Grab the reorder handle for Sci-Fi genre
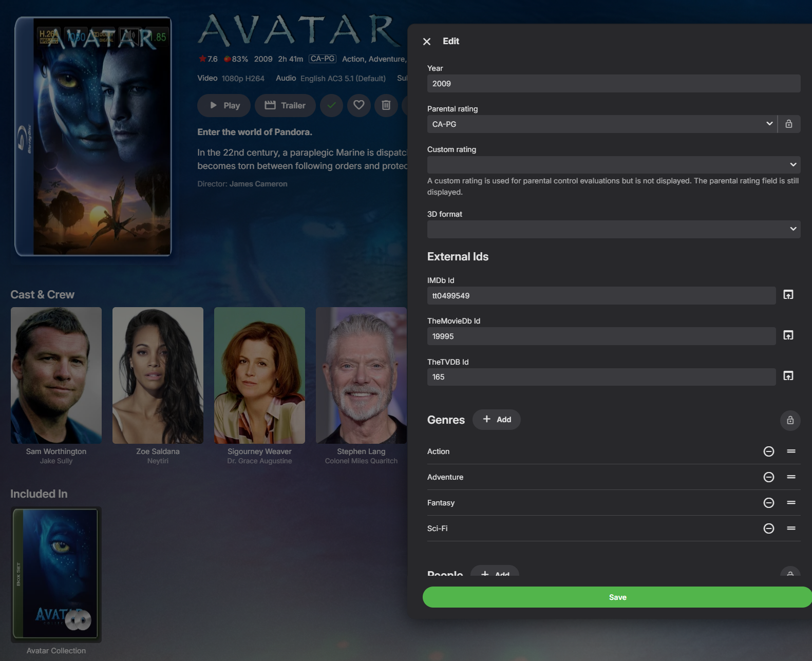The width and height of the screenshot is (812, 661). (791, 528)
